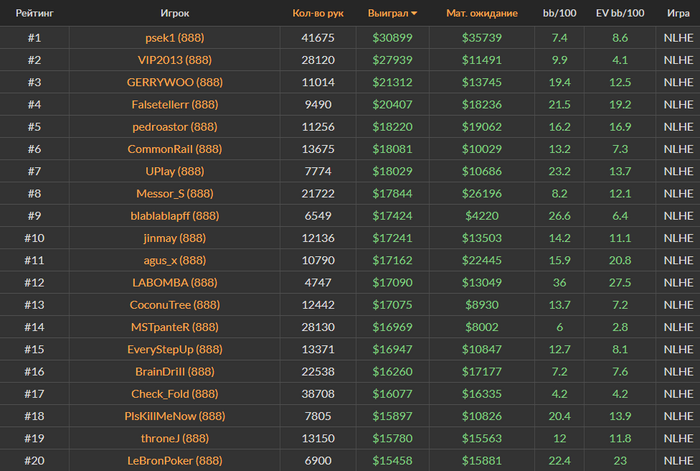The image size is (700, 471).
Task: Select hands count 41675
Action: (318, 38)
